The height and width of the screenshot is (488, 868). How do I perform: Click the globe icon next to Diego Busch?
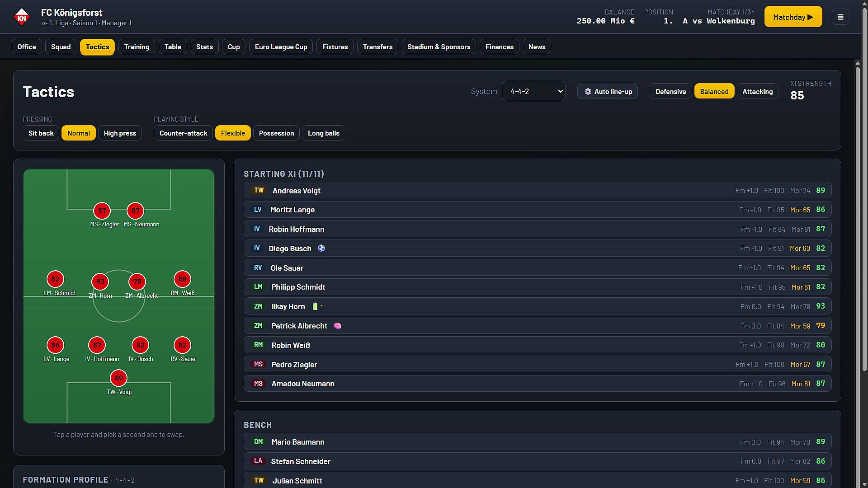point(321,248)
